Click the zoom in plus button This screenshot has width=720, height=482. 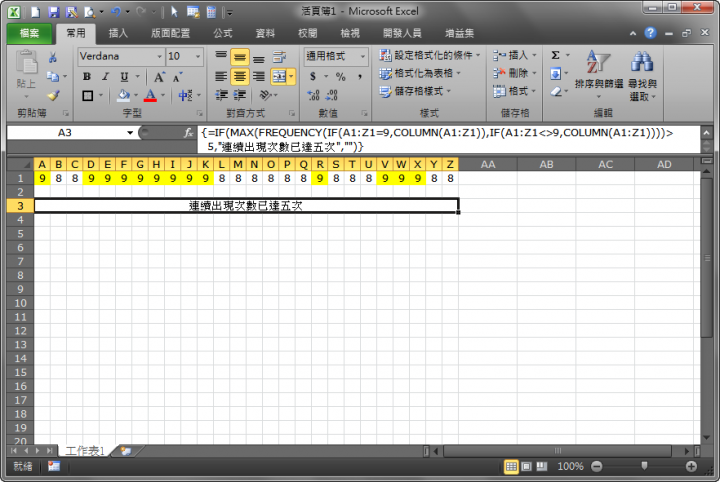(691, 466)
